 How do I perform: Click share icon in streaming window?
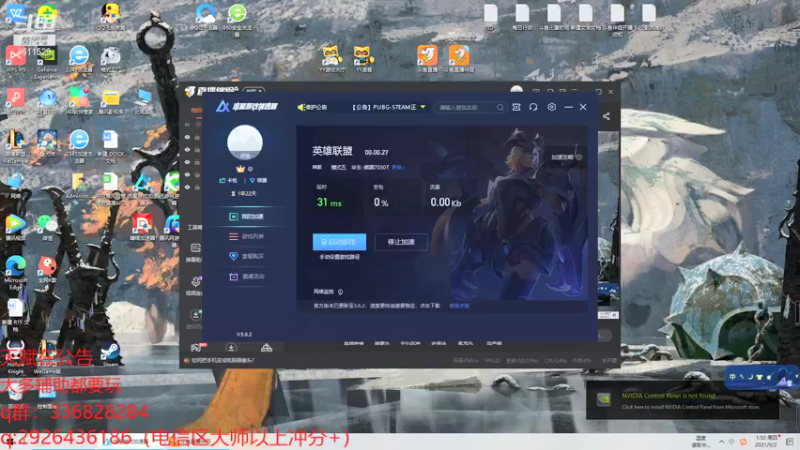coord(606,116)
